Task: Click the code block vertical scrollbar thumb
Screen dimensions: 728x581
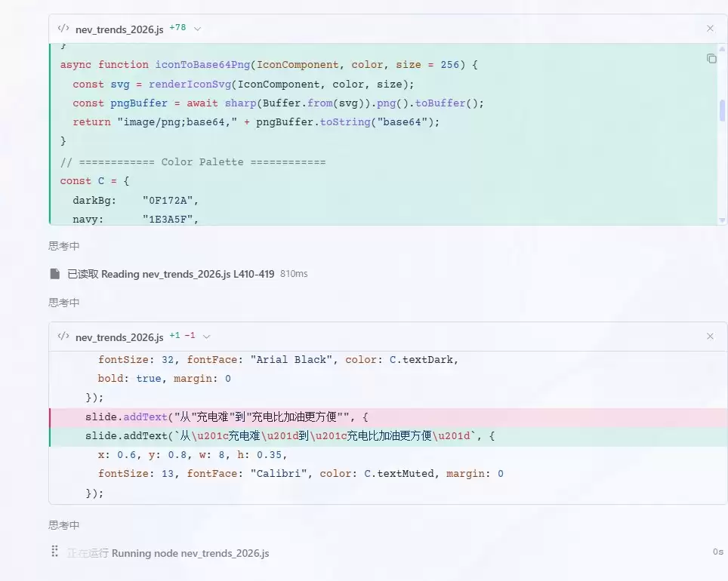Action: tap(722, 110)
